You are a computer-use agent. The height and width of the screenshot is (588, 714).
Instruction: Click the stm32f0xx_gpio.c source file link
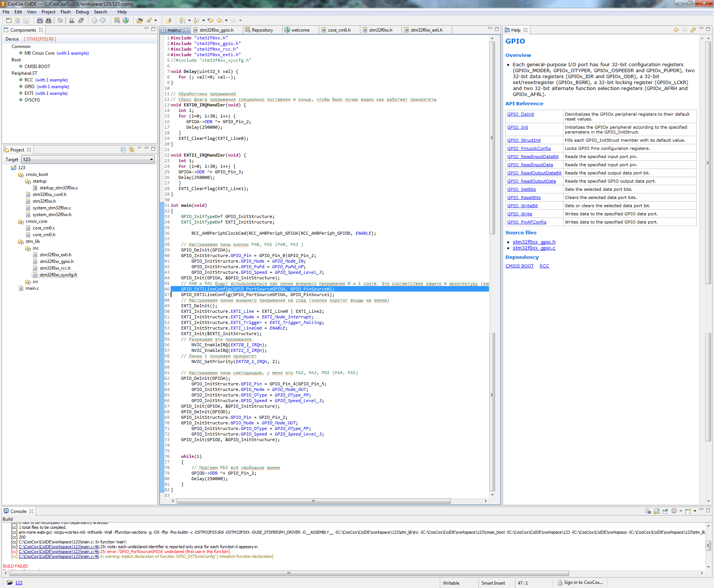point(534,248)
